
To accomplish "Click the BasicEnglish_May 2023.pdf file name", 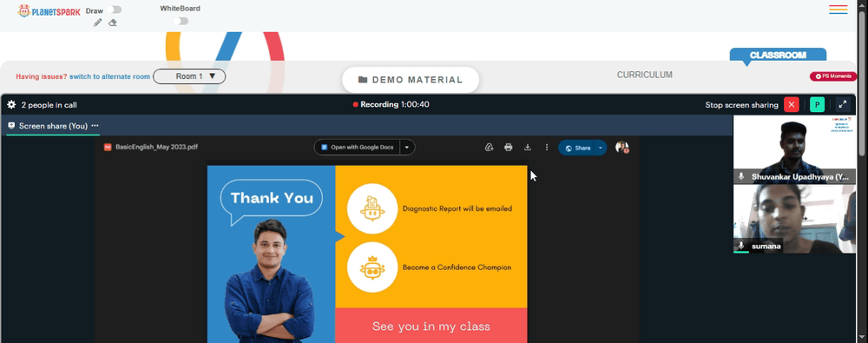I will point(156,148).
